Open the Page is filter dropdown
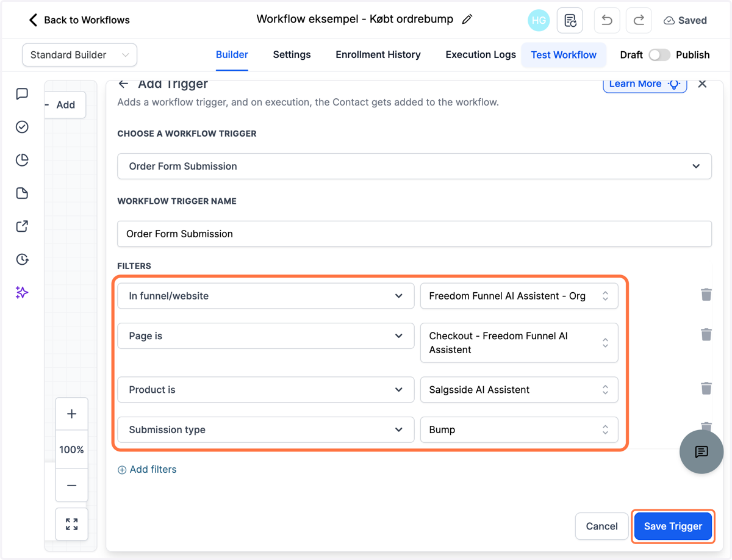The height and width of the screenshot is (560, 732). (x=265, y=336)
